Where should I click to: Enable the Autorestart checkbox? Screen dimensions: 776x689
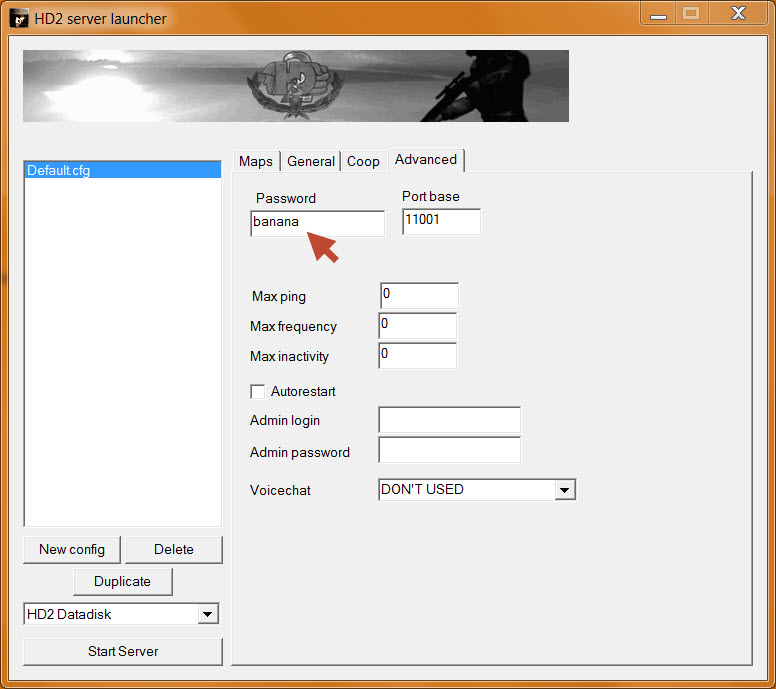[258, 391]
